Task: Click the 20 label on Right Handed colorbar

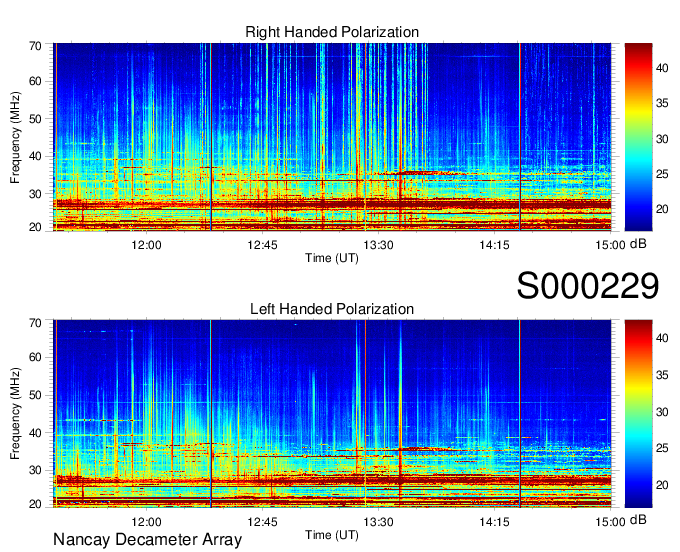Action: [662, 209]
